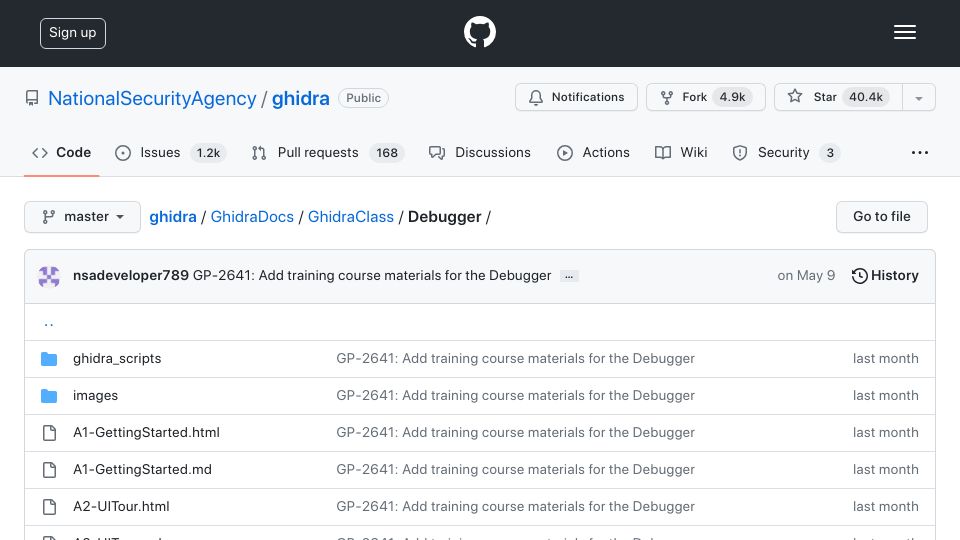Click the Notifications bell button

pos(576,97)
